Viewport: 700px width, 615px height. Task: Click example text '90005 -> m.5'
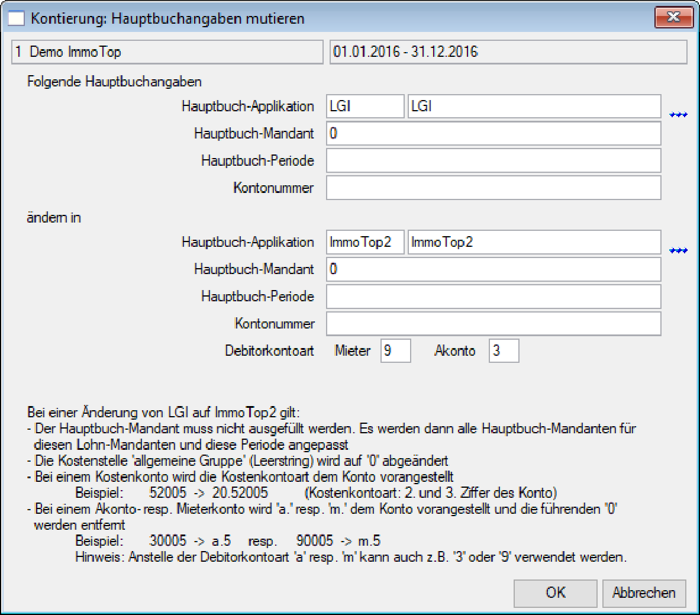tap(338, 541)
